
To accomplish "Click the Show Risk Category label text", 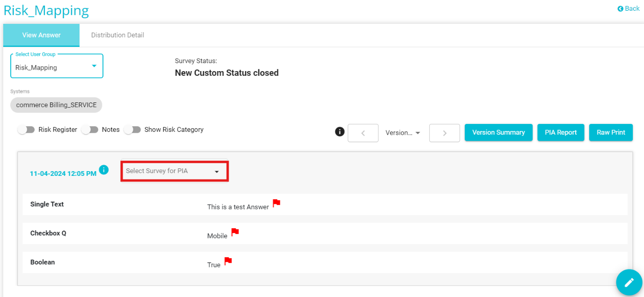I will tap(174, 130).
